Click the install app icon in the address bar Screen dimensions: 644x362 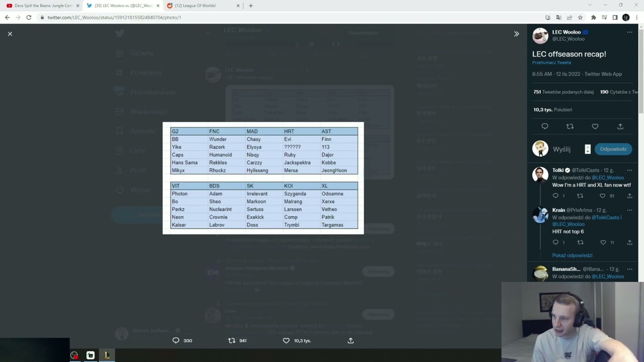click(548, 18)
